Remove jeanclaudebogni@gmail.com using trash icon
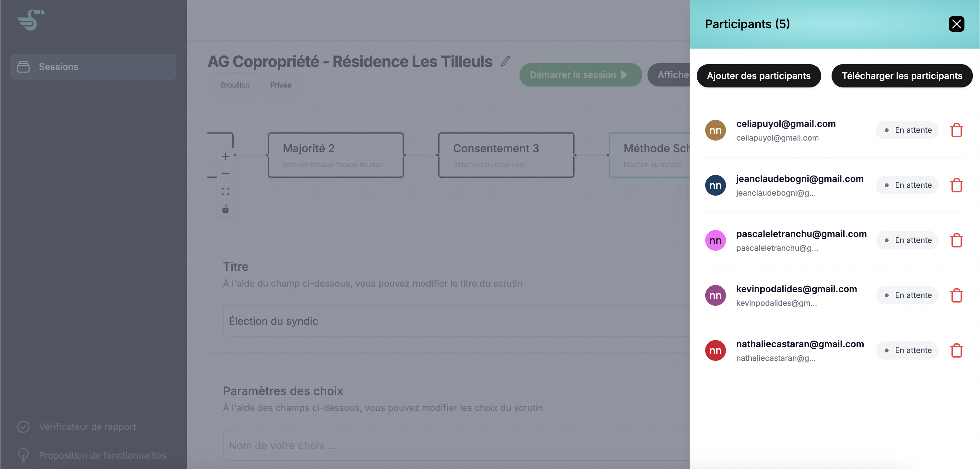 click(956, 185)
